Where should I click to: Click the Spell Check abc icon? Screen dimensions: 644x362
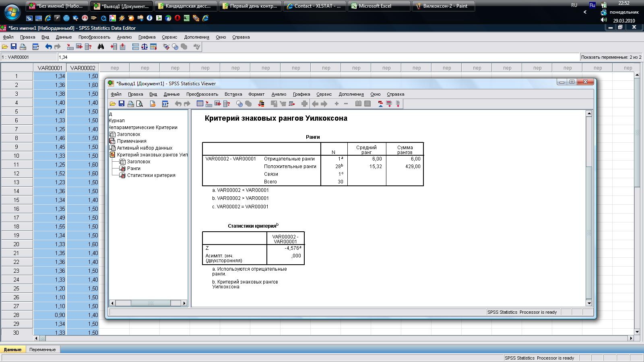(196, 47)
